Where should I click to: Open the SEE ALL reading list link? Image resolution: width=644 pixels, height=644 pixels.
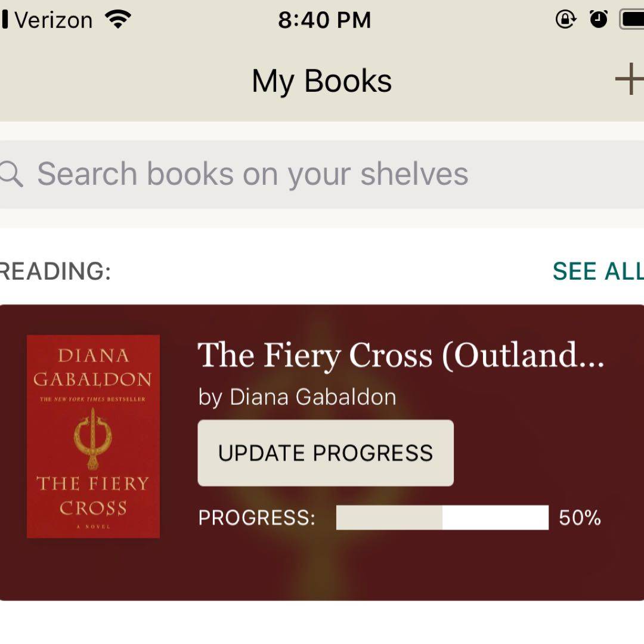[597, 271]
